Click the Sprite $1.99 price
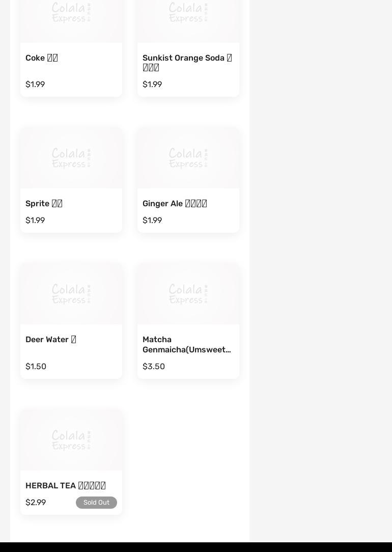 (x=35, y=220)
